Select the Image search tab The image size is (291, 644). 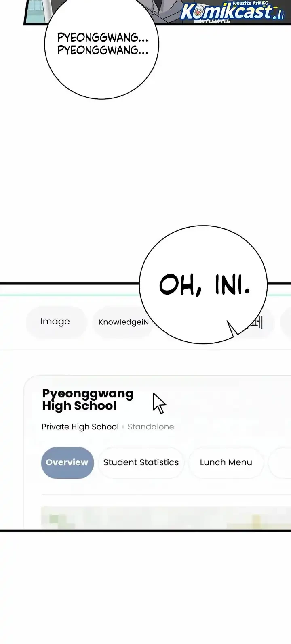point(56,322)
